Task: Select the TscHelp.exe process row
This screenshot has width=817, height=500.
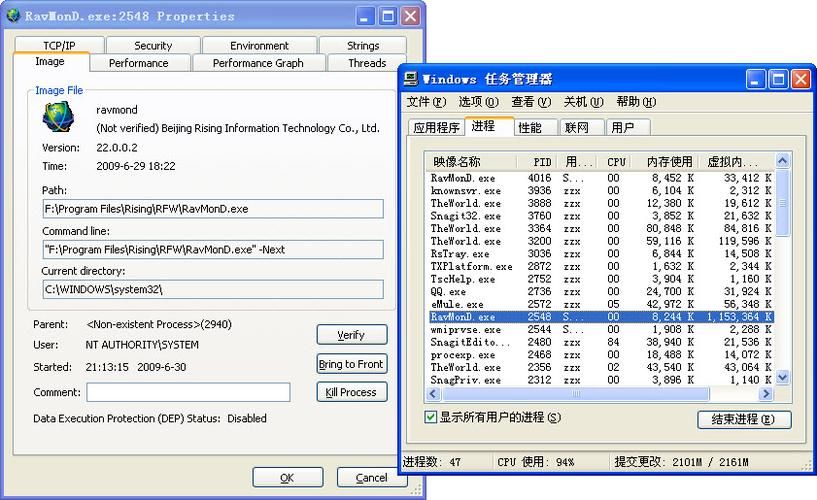Action: coord(601,279)
